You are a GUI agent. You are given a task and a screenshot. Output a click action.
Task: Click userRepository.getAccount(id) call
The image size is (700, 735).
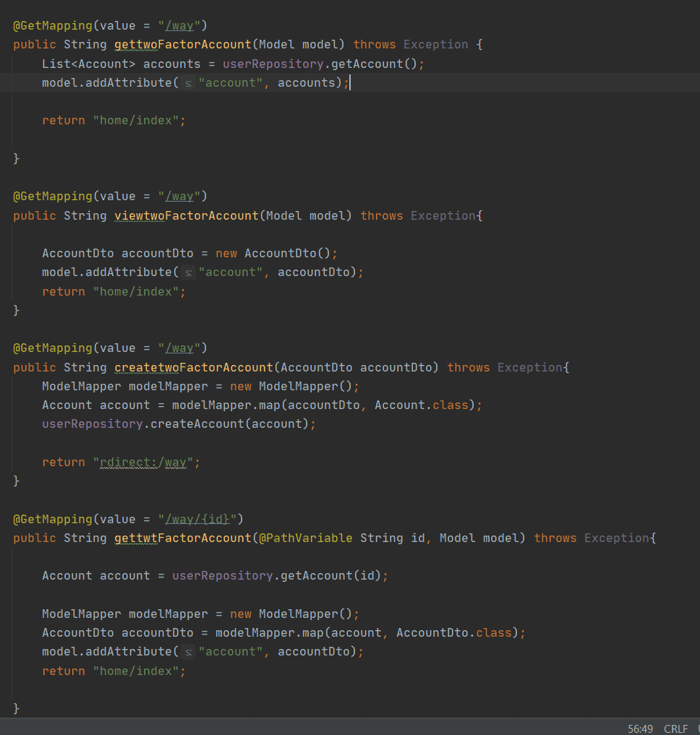click(277, 575)
